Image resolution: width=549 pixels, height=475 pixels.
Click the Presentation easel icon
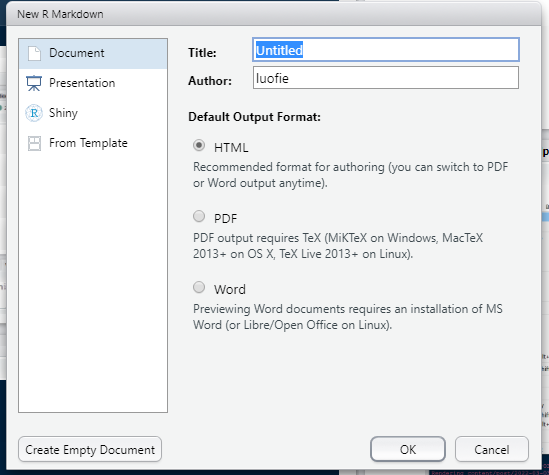[34, 83]
